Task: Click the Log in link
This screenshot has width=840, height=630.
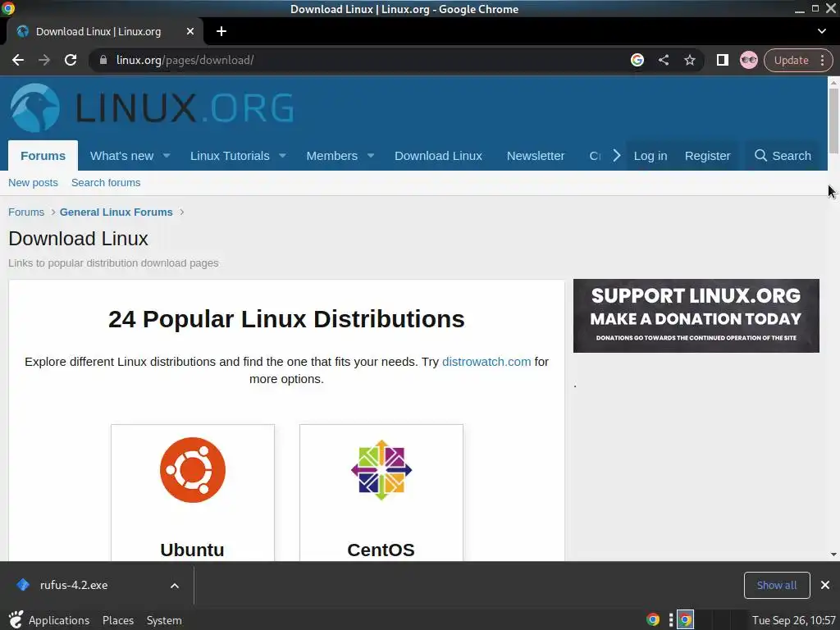Action: (x=651, y=156)
